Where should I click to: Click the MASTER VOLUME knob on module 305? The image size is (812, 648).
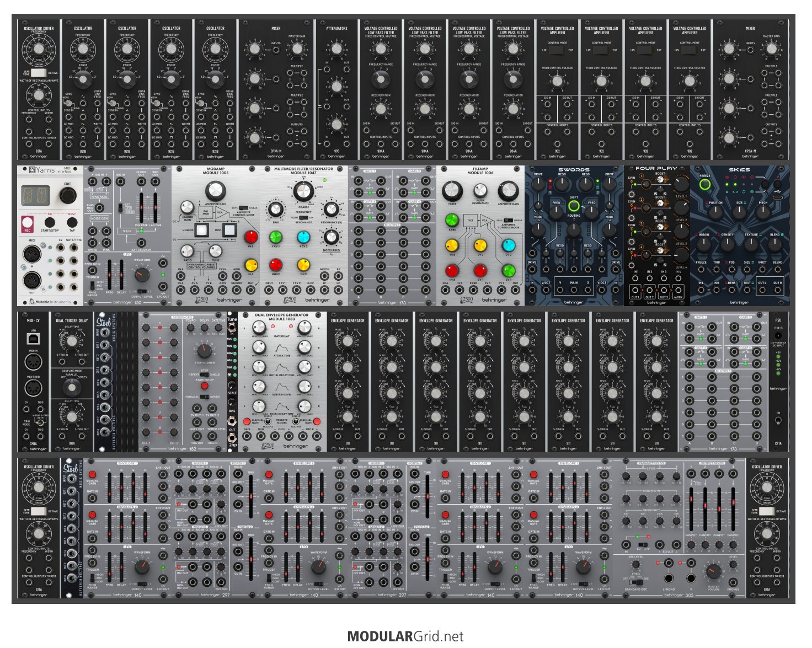coord(713,572)
